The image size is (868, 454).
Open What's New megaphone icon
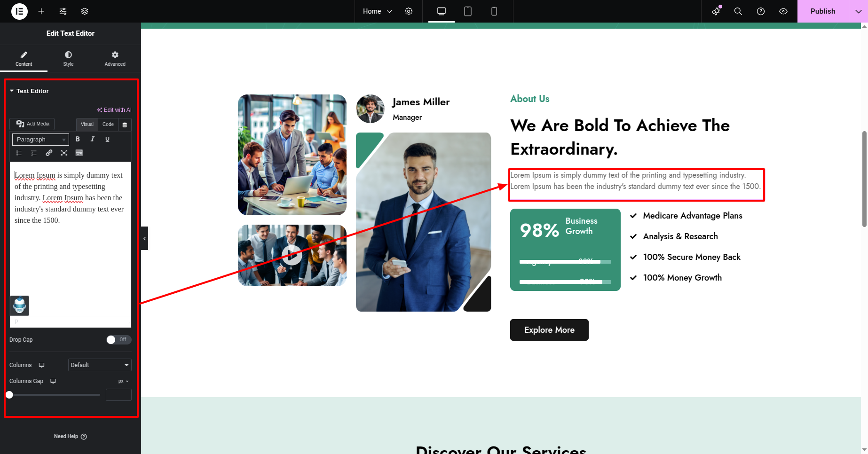pyautogui.click(x=716, y=11)
